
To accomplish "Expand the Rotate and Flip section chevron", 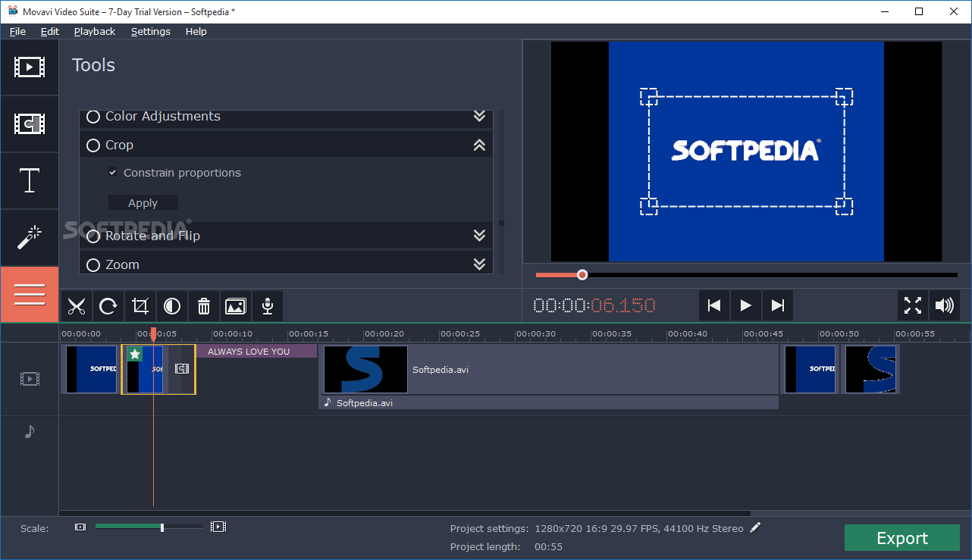I will (x=479, y=236).
